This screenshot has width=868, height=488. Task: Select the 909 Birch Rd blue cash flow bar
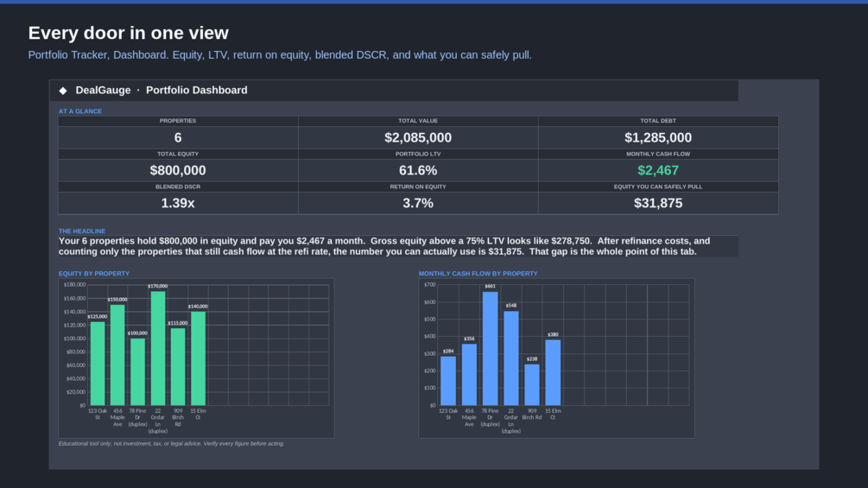tap(532, 384)
